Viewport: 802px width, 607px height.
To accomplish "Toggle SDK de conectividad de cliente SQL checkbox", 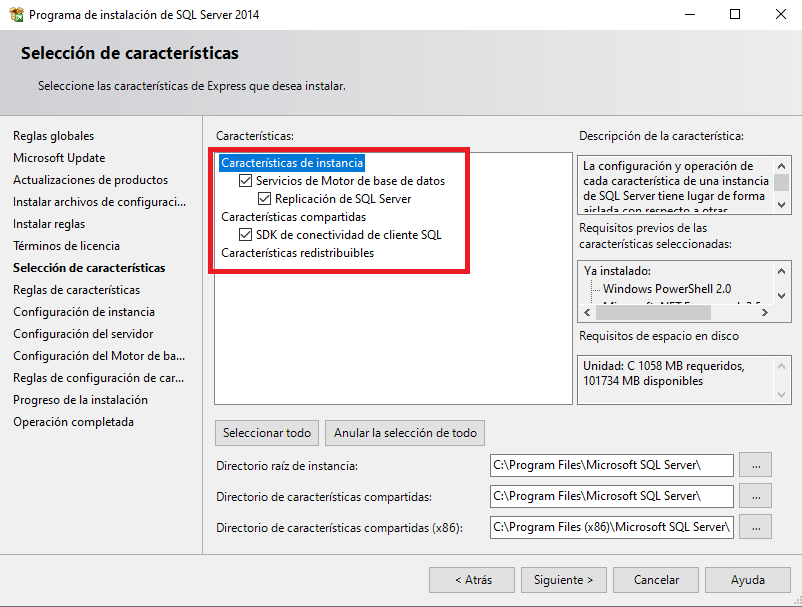I will [246, 235].
